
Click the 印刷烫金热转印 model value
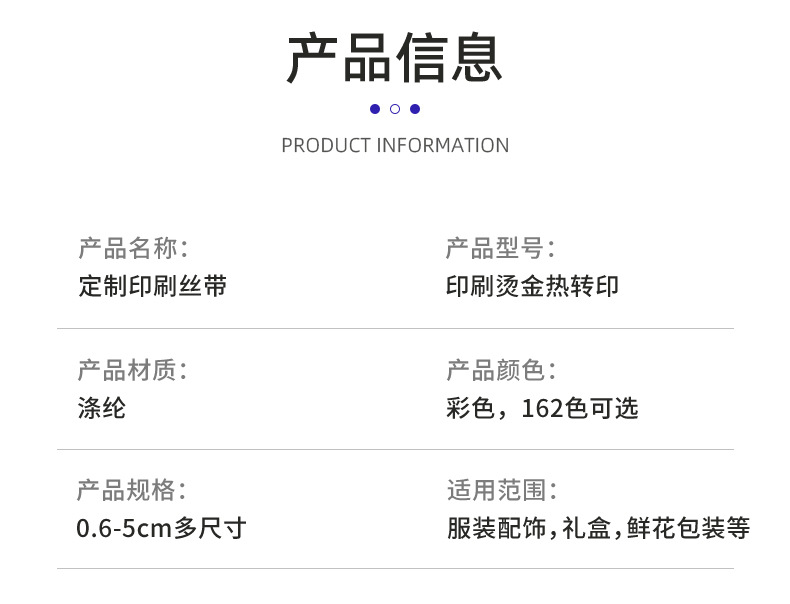(532, 286)
